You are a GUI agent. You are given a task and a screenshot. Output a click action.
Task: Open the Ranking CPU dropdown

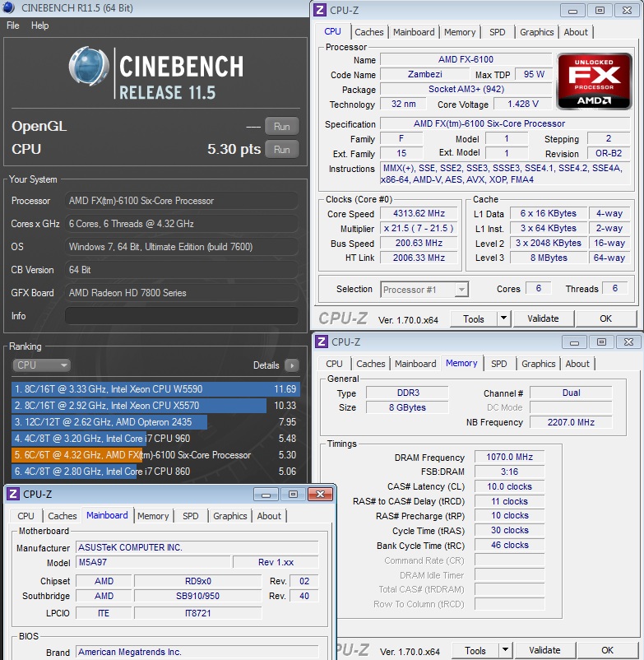[41, 365]
